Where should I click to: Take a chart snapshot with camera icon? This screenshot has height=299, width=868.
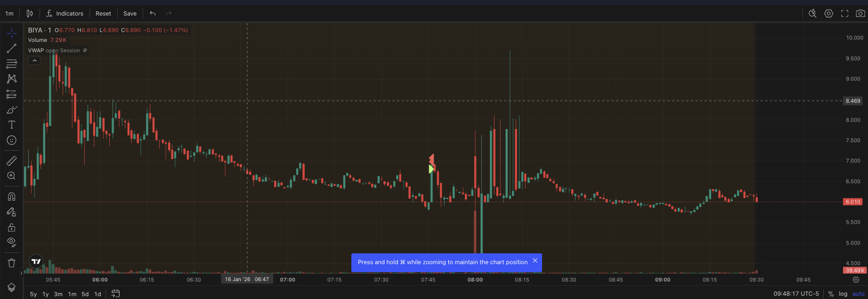860,13
